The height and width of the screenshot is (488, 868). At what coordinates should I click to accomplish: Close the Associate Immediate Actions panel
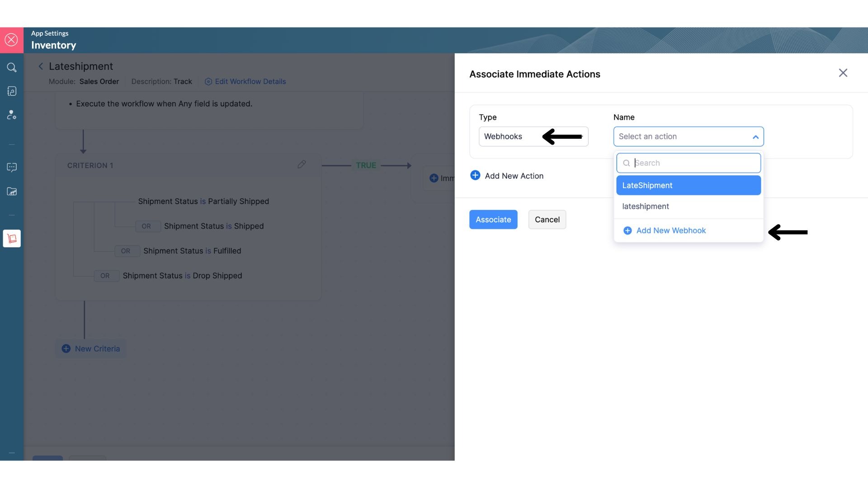(x=843, y=73)
